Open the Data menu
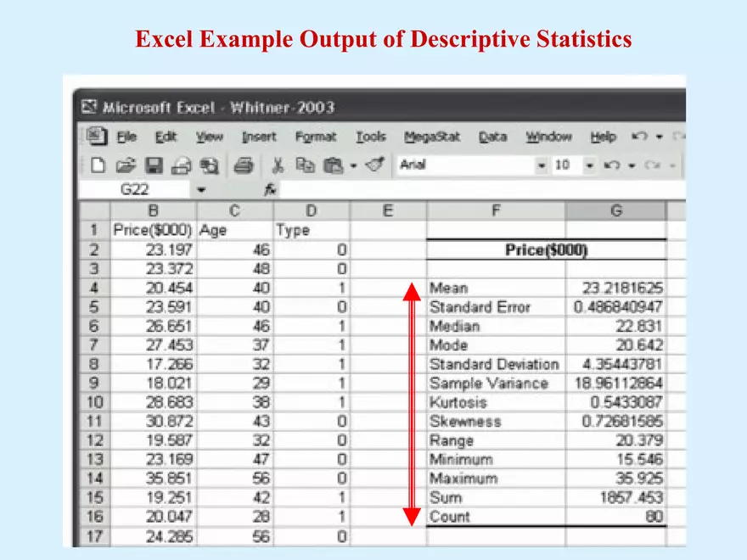Image resolution: width=747 pixels, height=560 pixels. tap(492, 137)
